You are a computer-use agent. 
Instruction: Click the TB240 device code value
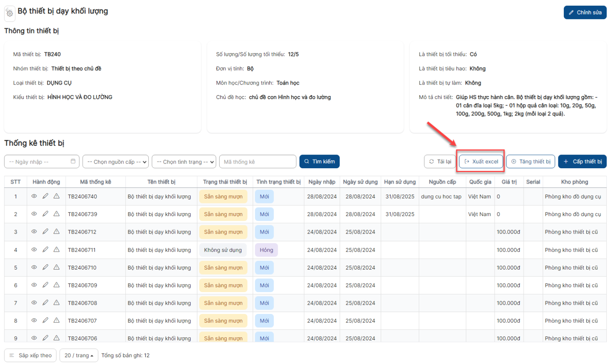pyautogui.click(x=52, y=54)
